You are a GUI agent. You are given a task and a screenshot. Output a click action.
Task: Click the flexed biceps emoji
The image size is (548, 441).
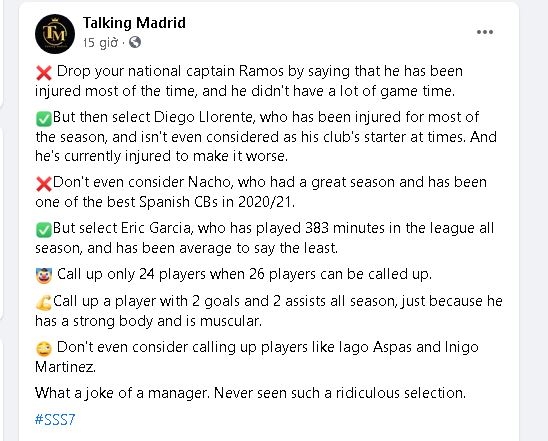click(44, 303)
